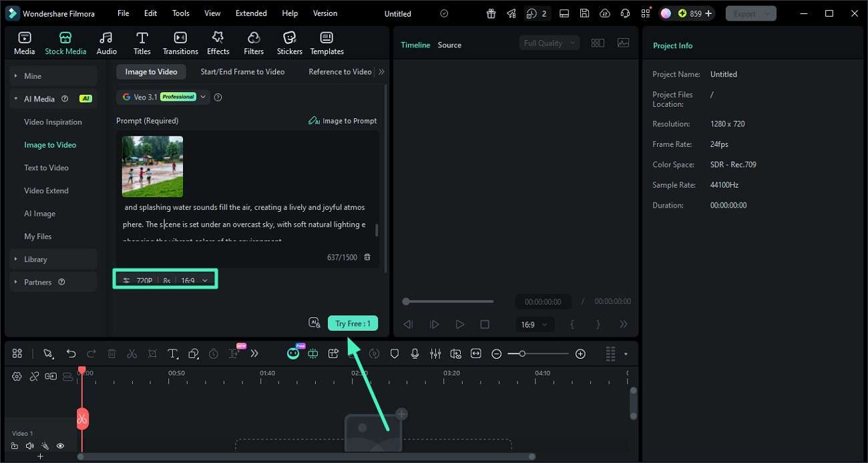Toggle Video 1 track visibility eye
The image size is (868, 463).
point(60,446)
